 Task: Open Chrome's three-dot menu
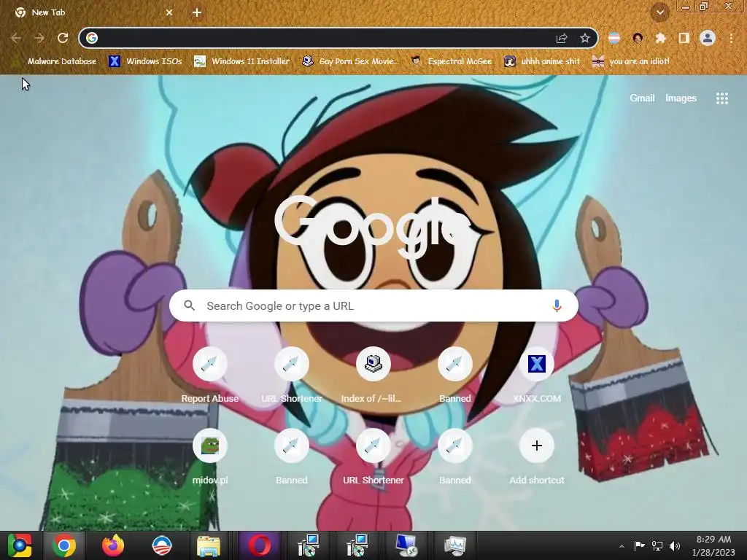pyautogui.click(x=731, y=38)
